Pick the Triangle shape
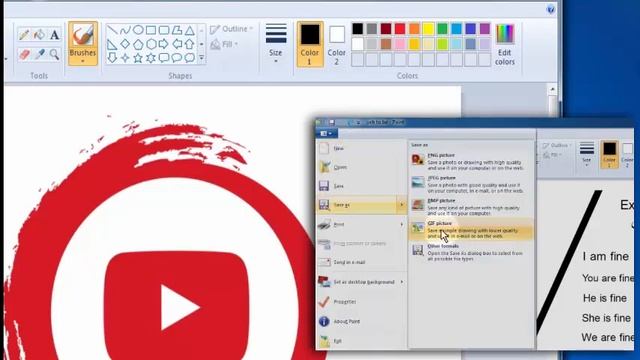This screenshot has width=640, height=360. point(190,30)
